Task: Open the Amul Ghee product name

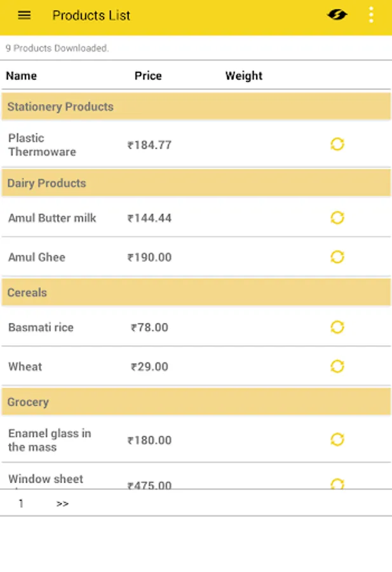Action: coord(37,257)
